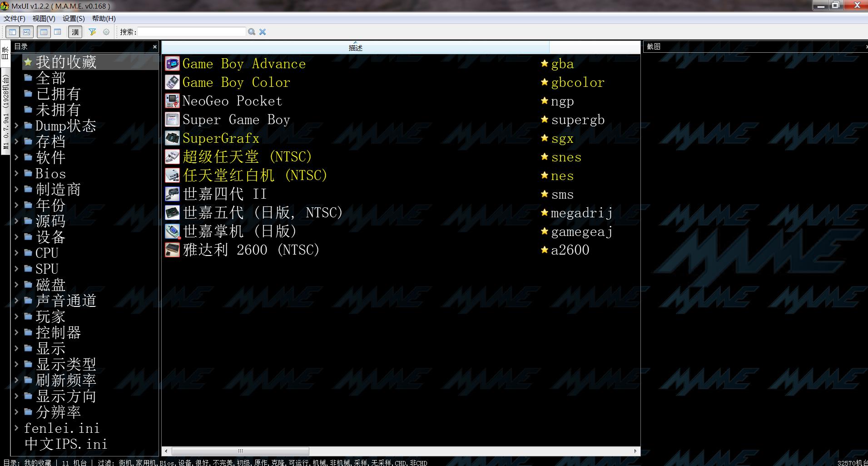Toggle the directory panel toolbar button
Image resolution: width=868 pixels, height=466 pixels.
[12, 32]
